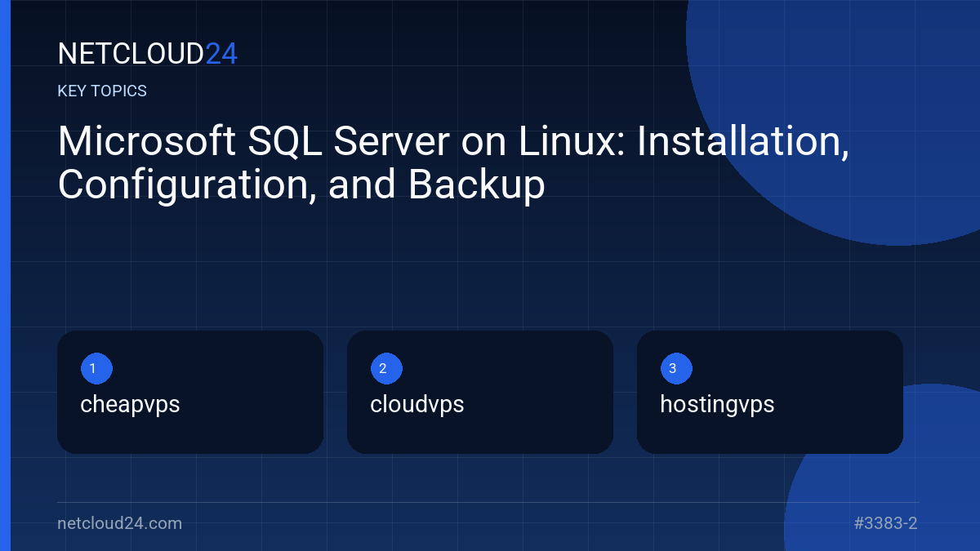Select the KEY TOPICS label

tap(102, 91)
